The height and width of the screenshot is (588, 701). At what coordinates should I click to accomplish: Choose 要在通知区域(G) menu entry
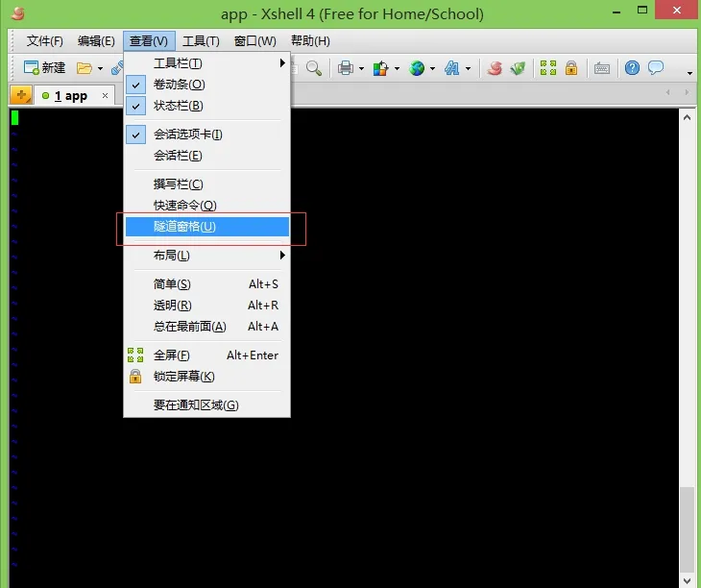[207, 405]
